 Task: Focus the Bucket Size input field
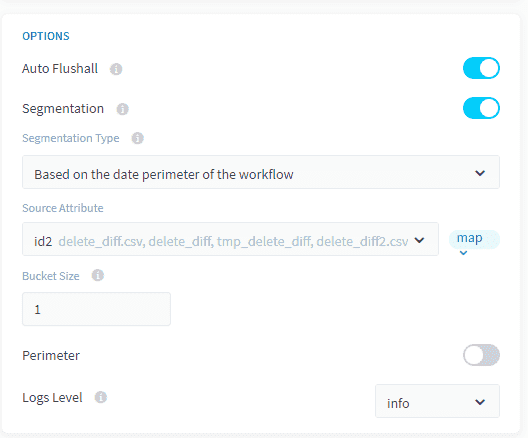[96, 309]
